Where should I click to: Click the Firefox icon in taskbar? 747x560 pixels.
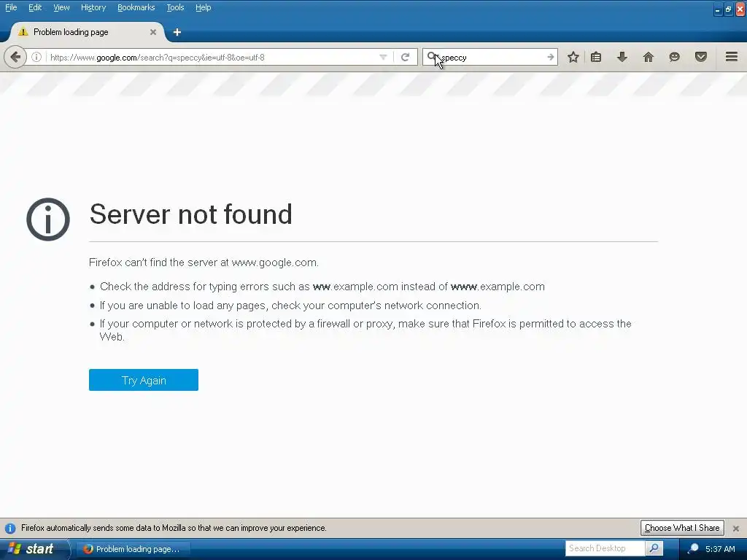point(88,549)
